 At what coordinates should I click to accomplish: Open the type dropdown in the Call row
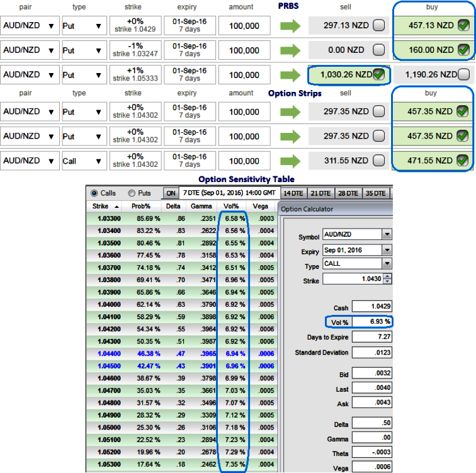click(x=98, y=161)
